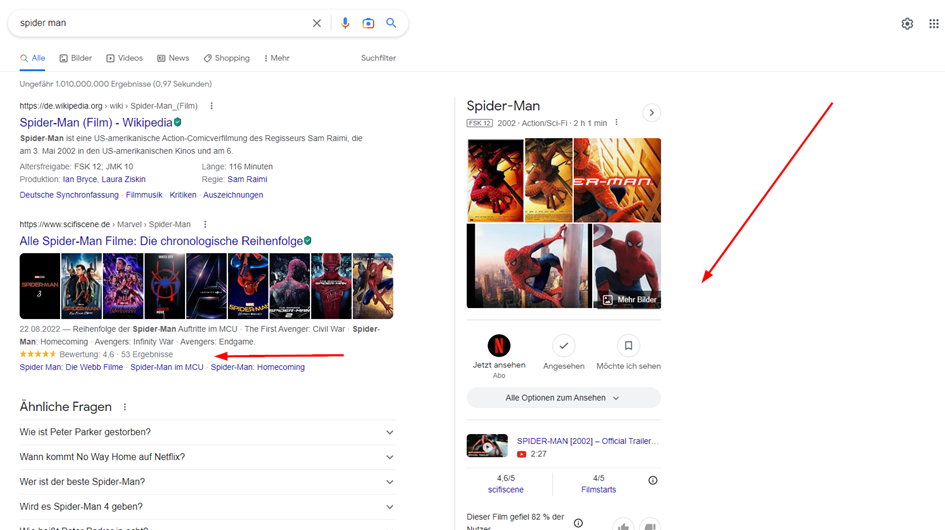Start voice search with the microphone icon
The width and height of the screenshot is (945, 530).
[x=345, y=23]
